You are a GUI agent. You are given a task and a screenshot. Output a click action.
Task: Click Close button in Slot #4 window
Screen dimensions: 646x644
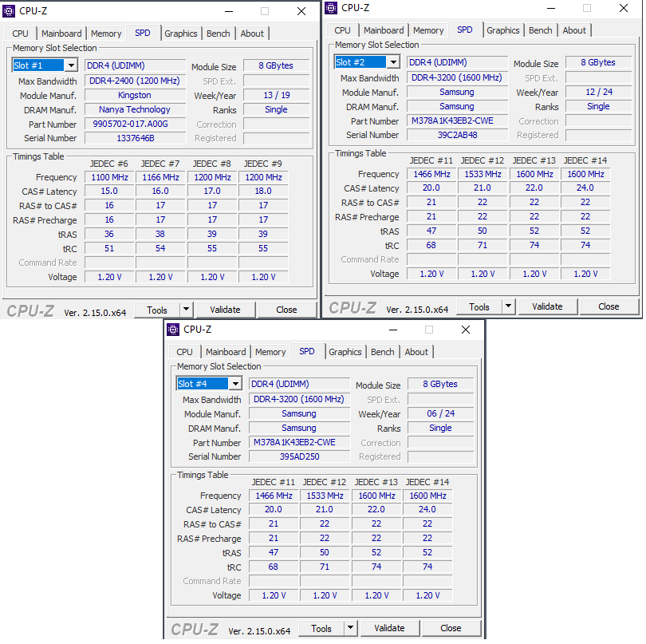click(451, 628)
